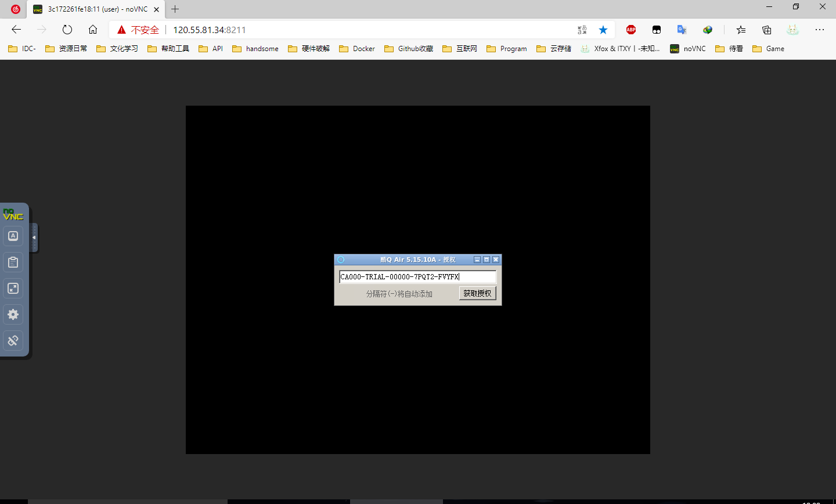Open the API bookmarks folder
The image size is (836, 504).
point(211,49)
